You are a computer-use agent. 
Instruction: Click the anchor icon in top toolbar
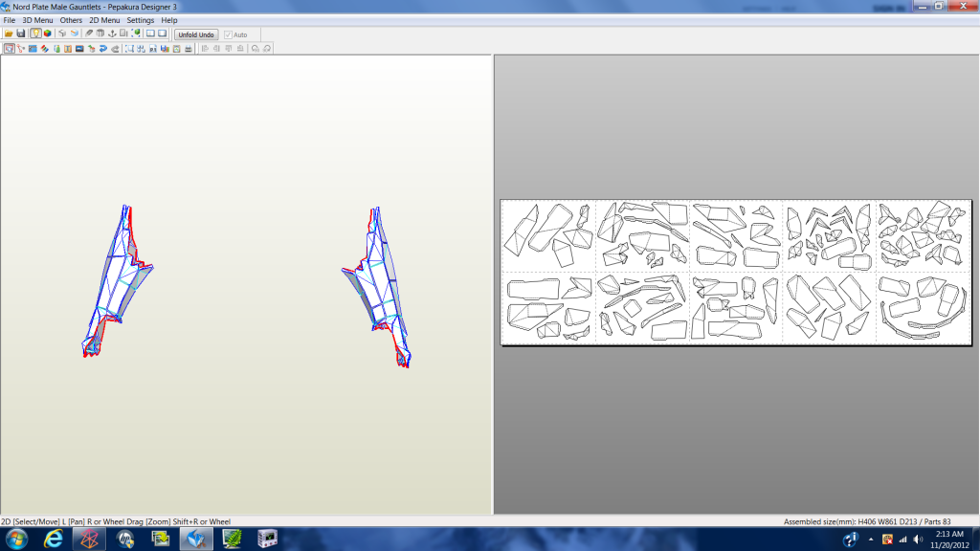[x=112, y=33]
